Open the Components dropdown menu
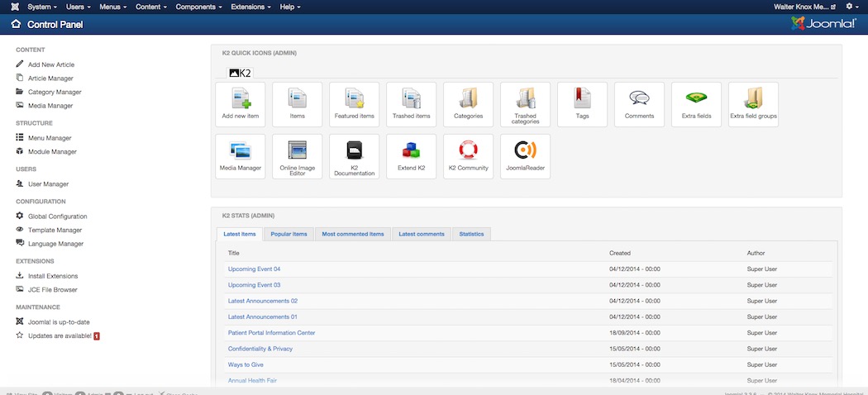Image resolution: width=868 pixels, height=395 pixels. pyautogui.click(x=199, y=7)
